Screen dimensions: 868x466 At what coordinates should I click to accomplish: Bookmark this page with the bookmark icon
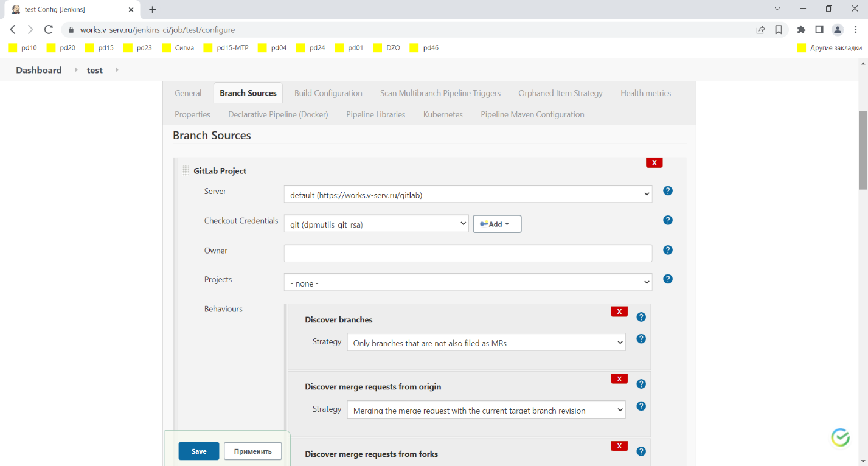click(x=779, y=29)
